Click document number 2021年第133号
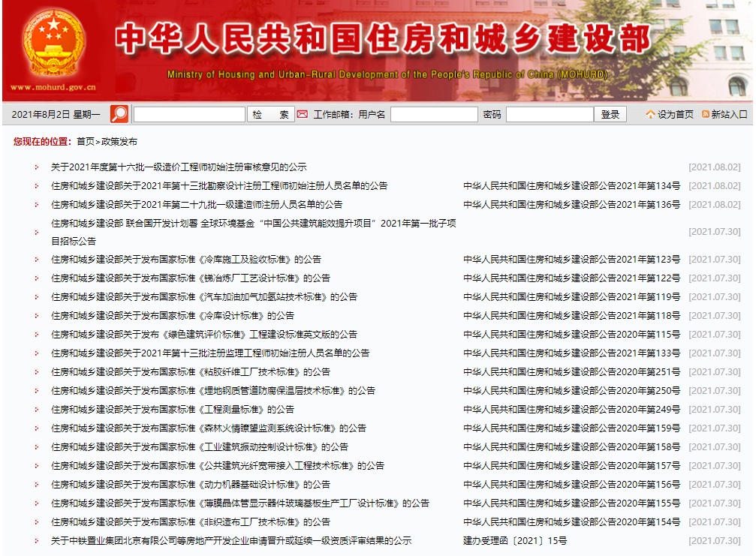This screenshot has height=556, width=756. [x=571, y=353]
